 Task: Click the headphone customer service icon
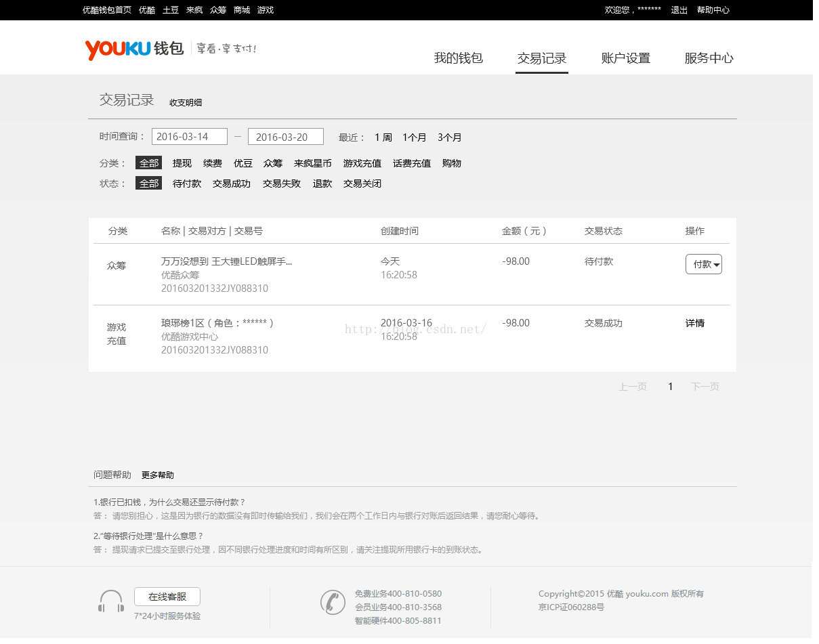click(x=111, y=601)
